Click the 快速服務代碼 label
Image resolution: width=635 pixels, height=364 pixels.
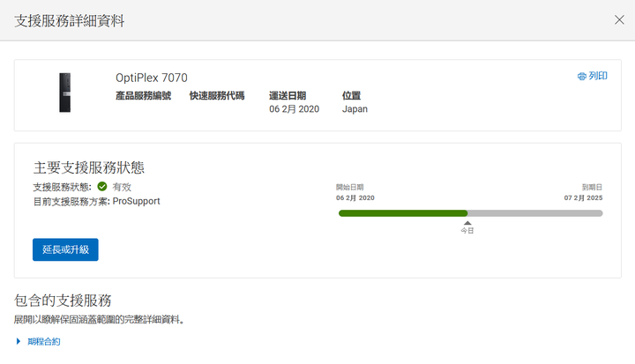coord(217,95)
